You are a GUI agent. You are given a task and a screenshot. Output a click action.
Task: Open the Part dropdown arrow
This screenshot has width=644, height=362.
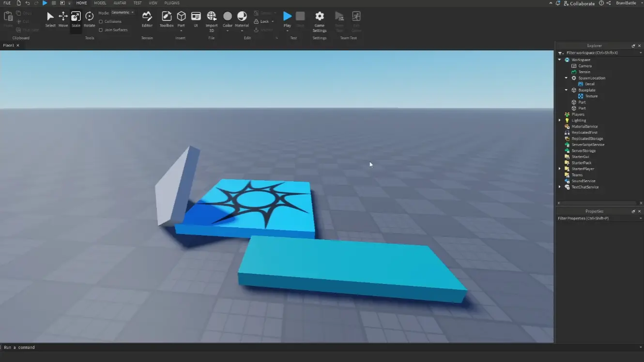(181, 31)
